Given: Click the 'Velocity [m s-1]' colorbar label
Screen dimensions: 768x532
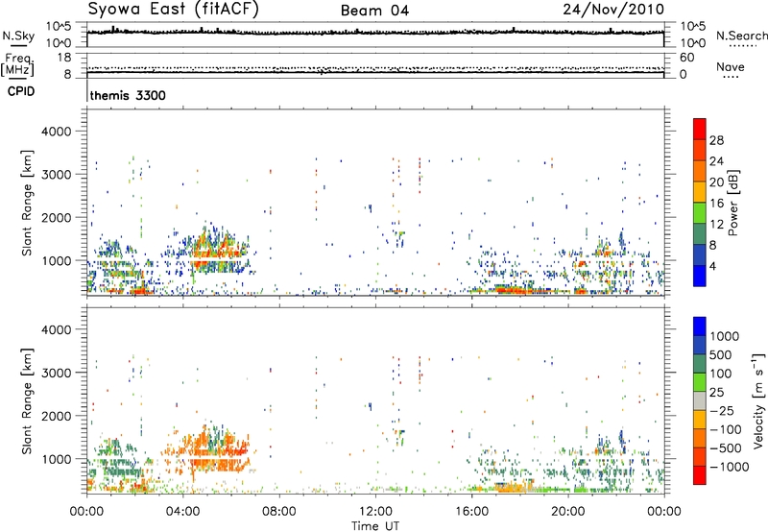Looking at the screenshot, I should [758, 400].
